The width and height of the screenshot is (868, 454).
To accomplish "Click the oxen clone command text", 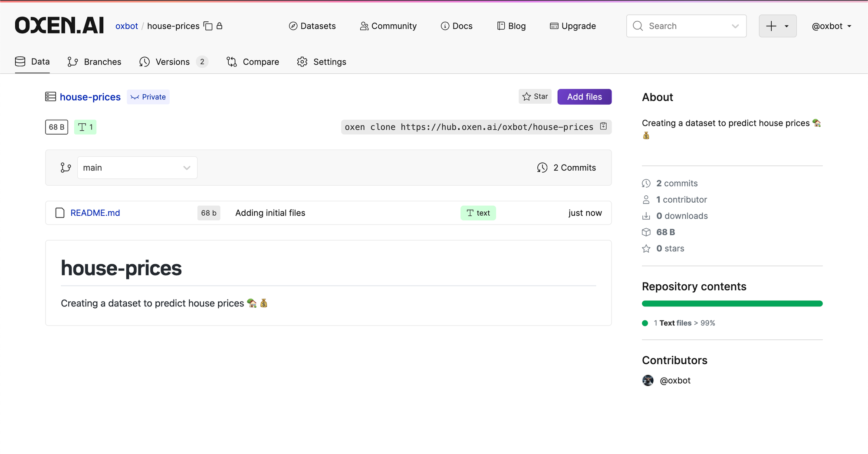I will point(469,127).
